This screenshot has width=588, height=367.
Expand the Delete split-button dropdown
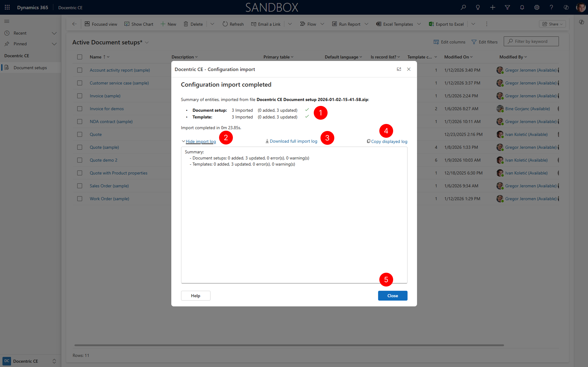click(x=212, y=24)
